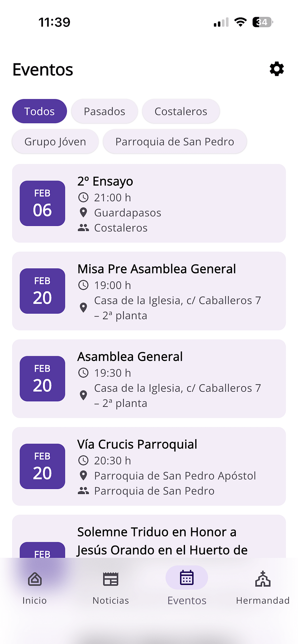Screen dimensions: 298x644
Task: Tap the location pin beside Guardapasos
Action: (x=83, y=213)
